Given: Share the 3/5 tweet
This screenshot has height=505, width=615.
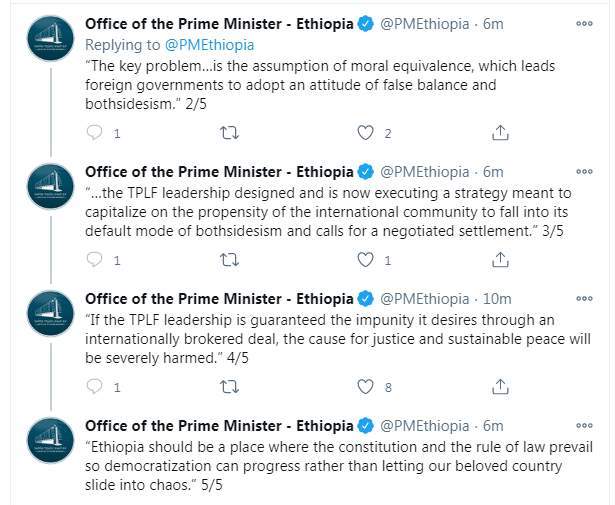Looking at the screenshot, I should 501,259.
